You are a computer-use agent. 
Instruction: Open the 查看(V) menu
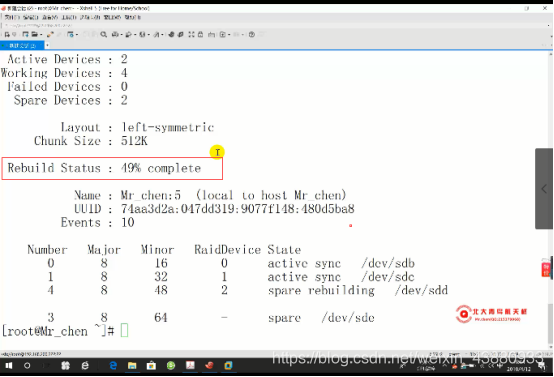pos(50,17)
